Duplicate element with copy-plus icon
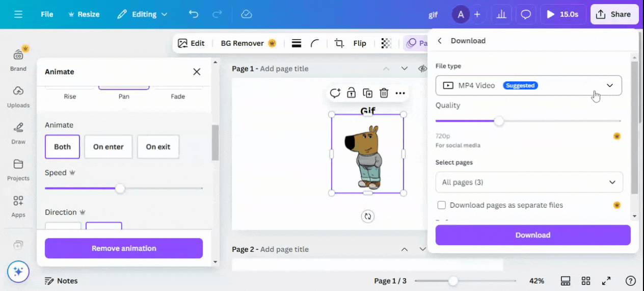This screenshot has width=644, height=291. coord(367,93)
